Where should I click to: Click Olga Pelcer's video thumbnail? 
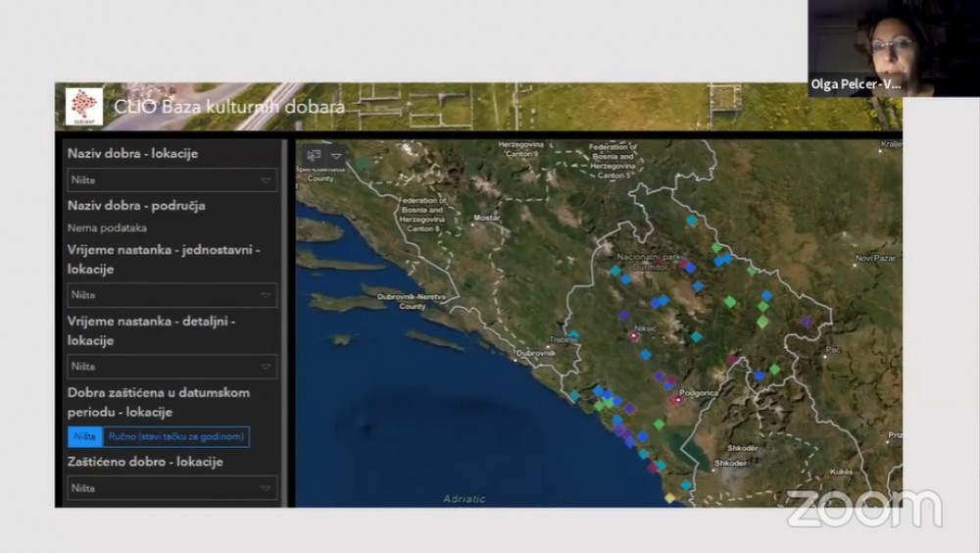click(894, 48)
